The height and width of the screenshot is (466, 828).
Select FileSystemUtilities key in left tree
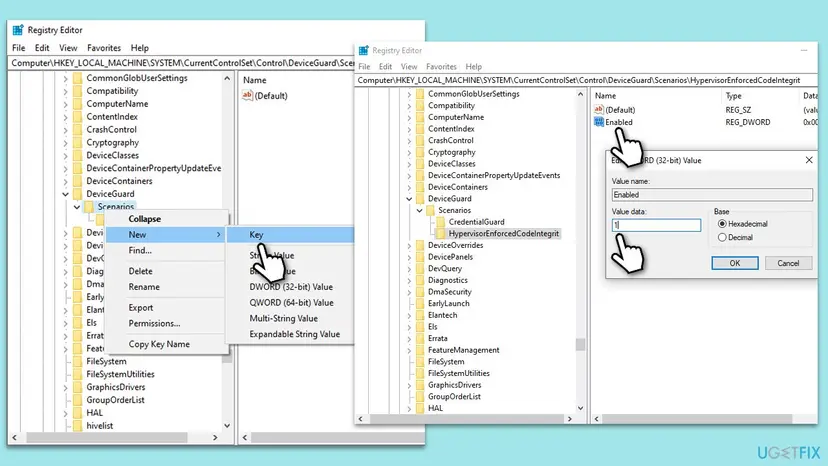tap(120, 374)
